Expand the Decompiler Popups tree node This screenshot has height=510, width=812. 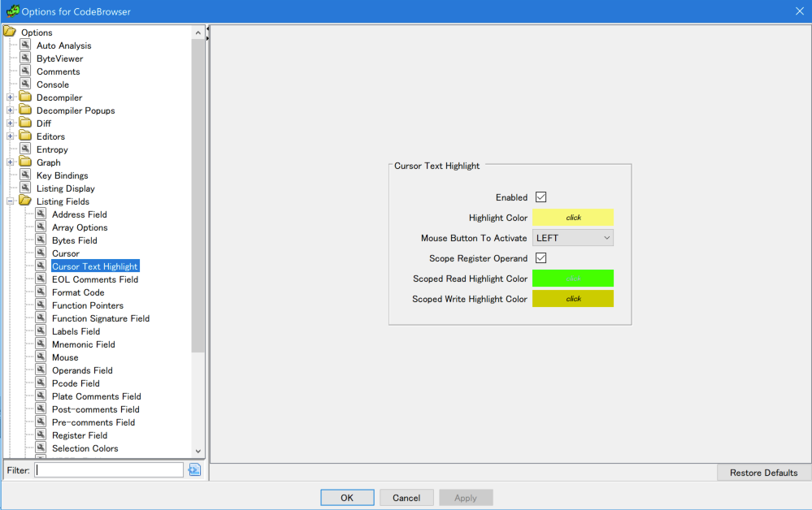click(x=10, y=110)
